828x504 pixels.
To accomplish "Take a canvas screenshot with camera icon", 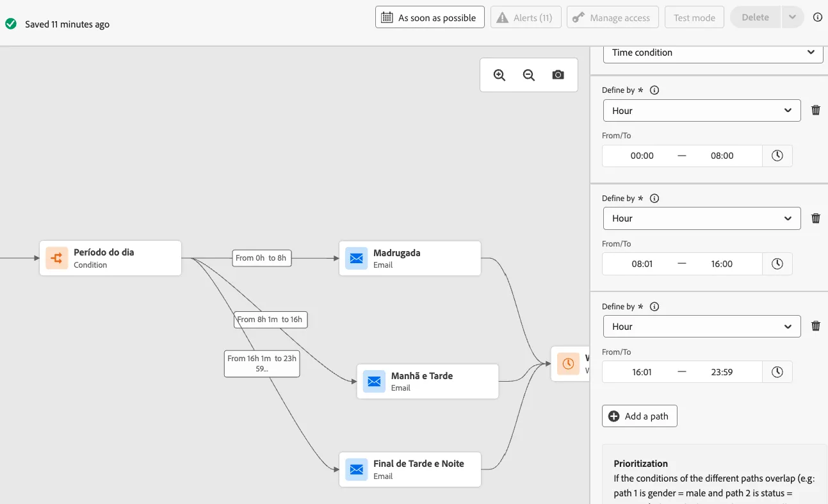I will tap(558, 75).
